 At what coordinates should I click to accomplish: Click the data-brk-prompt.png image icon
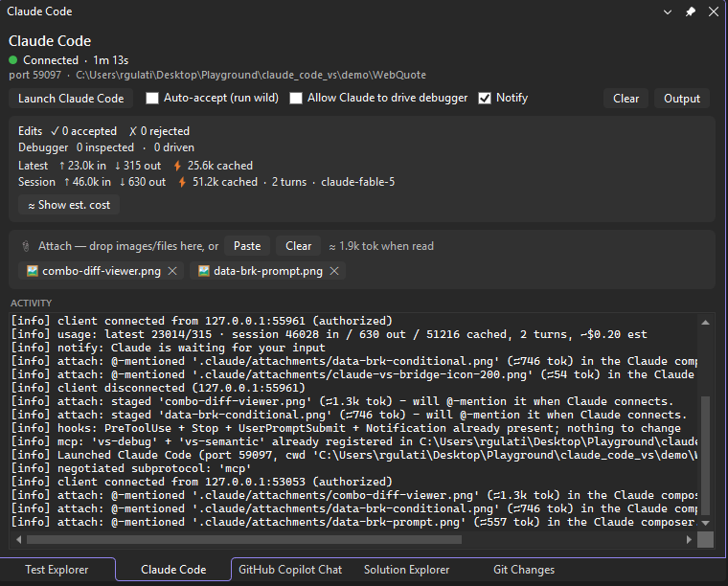203,271
